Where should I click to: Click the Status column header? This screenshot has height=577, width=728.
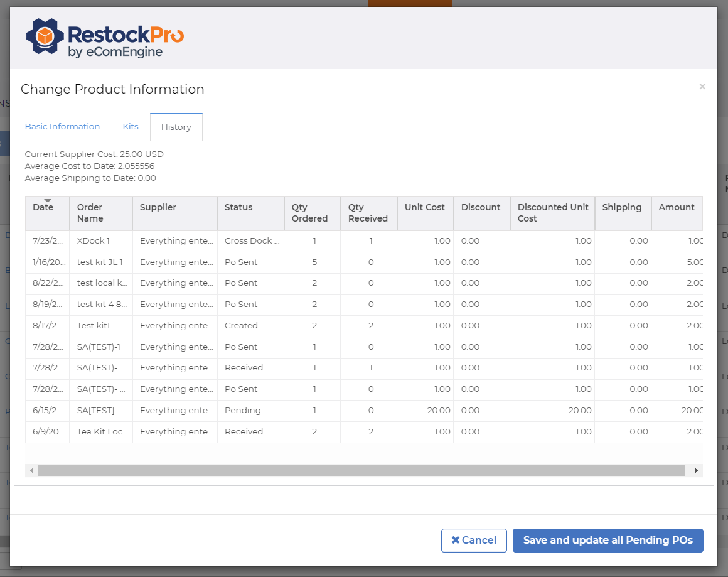[238, 208]
